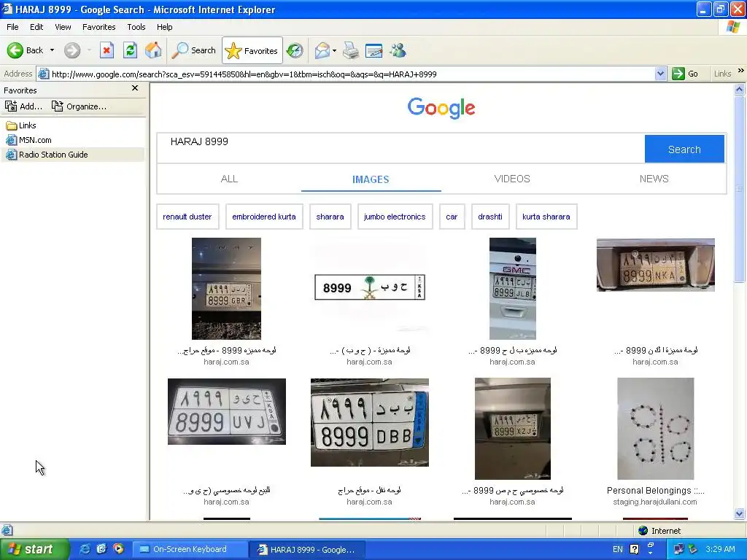
Task: Expand the address bar dropdown
Action: pyautogui.click(x=660, y=74)
